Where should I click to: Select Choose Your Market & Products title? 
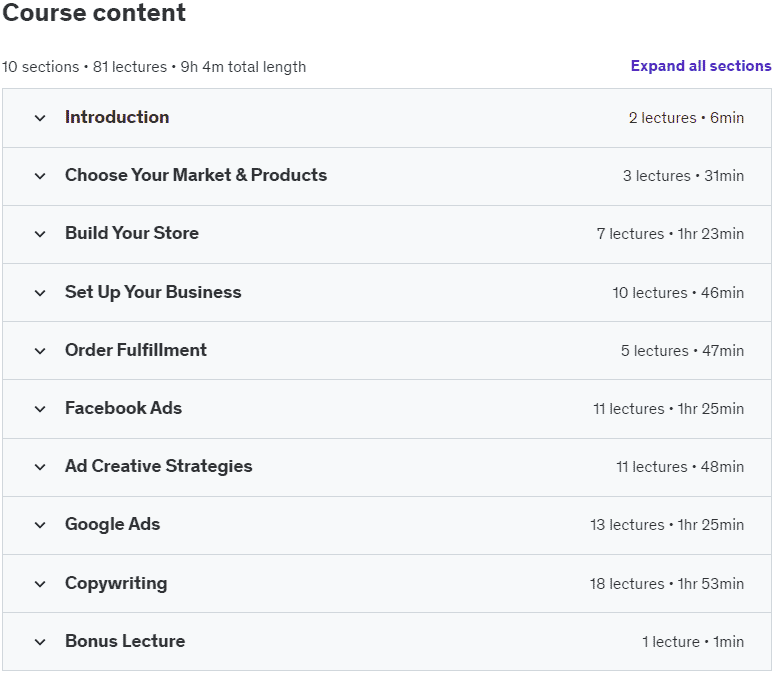coord(196,175)
